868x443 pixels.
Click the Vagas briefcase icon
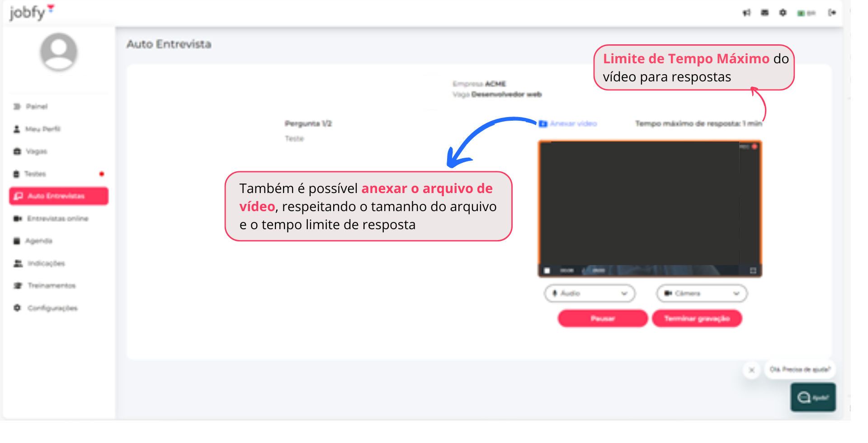point(36,151)
